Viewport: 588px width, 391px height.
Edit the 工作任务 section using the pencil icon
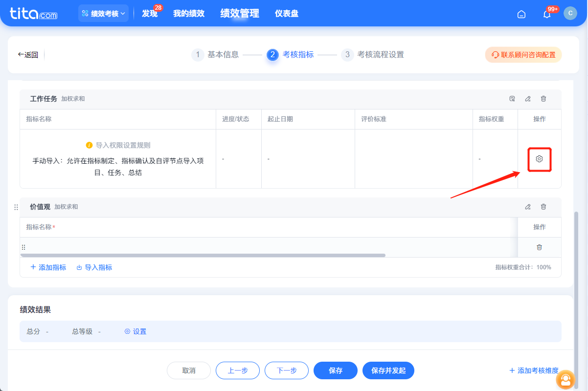pos(527,99)
